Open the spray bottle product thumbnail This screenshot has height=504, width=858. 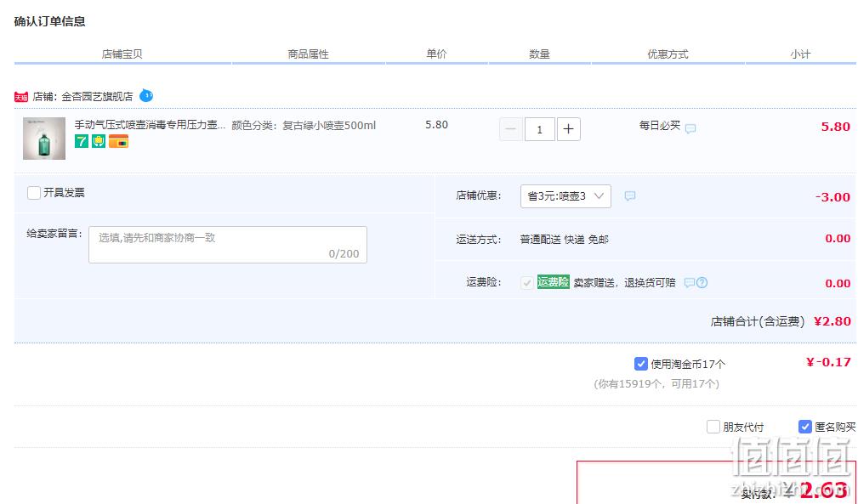point(44,139)
